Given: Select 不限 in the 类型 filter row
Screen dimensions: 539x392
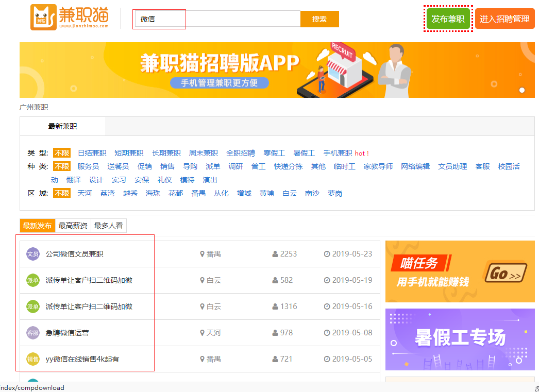Looking at the screenshot, I should 62,153.
